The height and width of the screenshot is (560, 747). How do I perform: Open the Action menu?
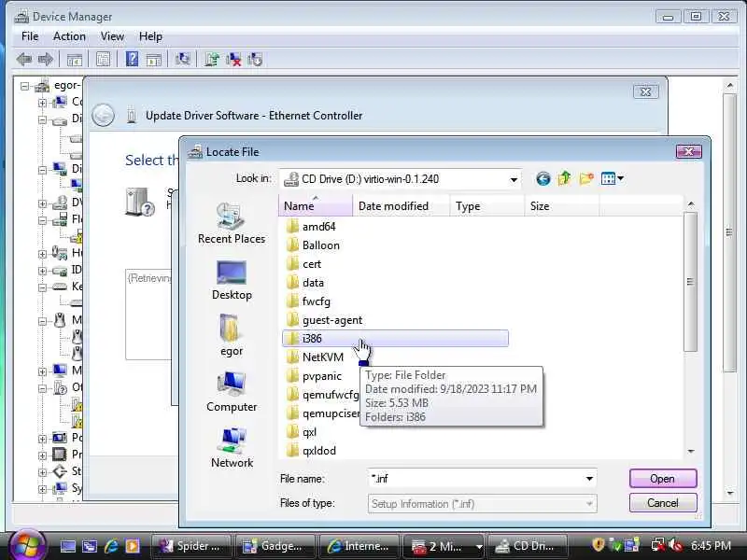click(69, 36)
